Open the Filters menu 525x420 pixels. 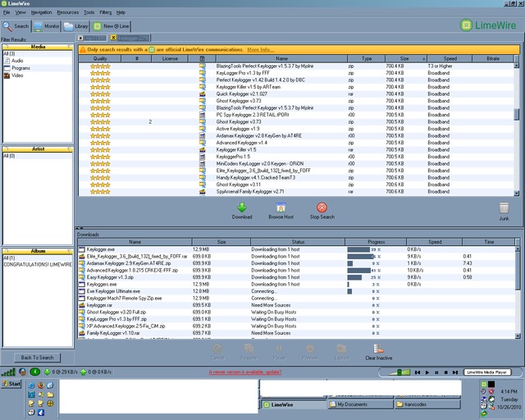106,12
